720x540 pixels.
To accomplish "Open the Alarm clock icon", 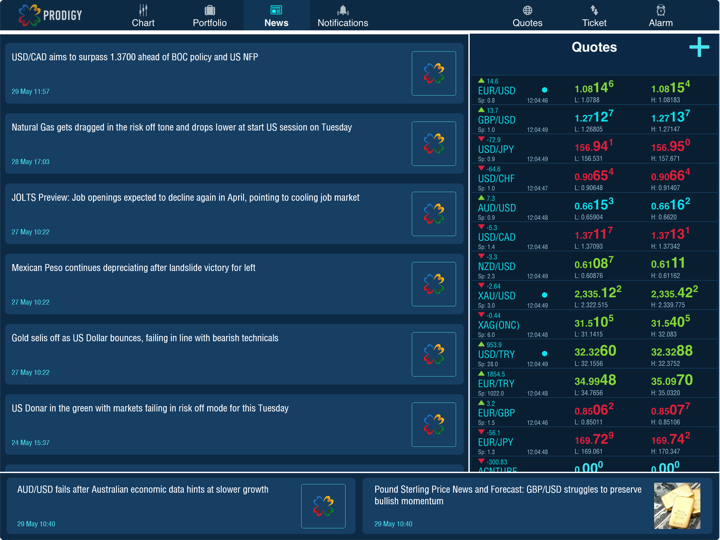I will click(x=661, y=16).
